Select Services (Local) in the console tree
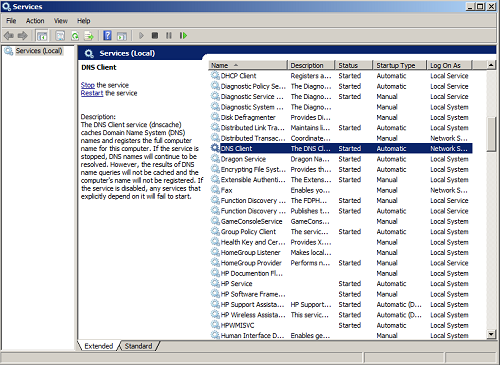This screenshot has width=500, height=365. tap(39, 51)
